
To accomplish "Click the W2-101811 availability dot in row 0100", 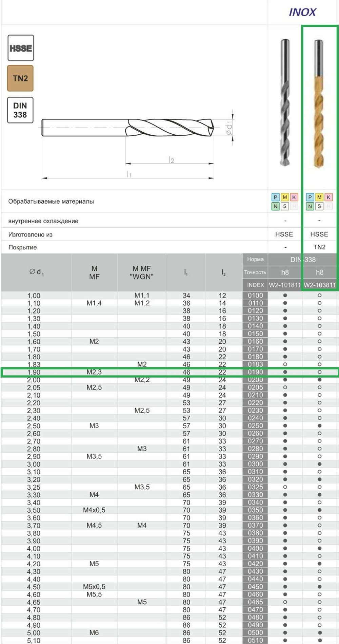I will (x=285, y=296).
